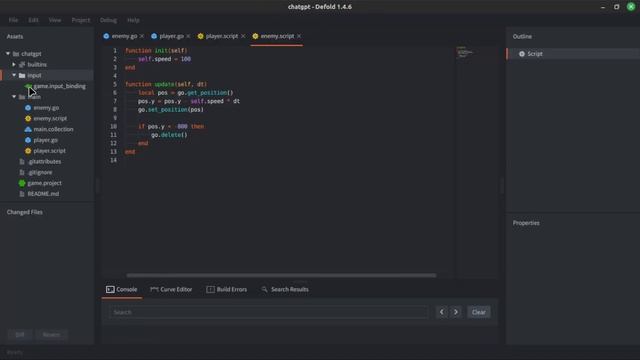Close the player.script tab
Viewport: 640px width, 360px height.
(243, 36)
